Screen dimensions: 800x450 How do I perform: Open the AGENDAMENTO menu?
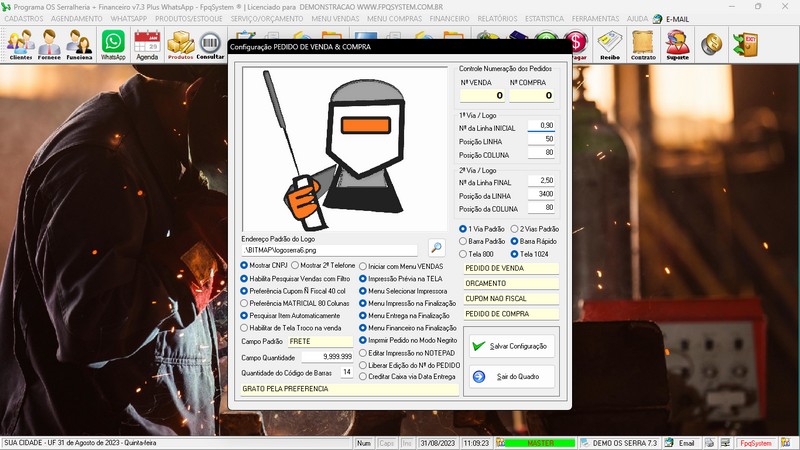click(x=77, y=18)
